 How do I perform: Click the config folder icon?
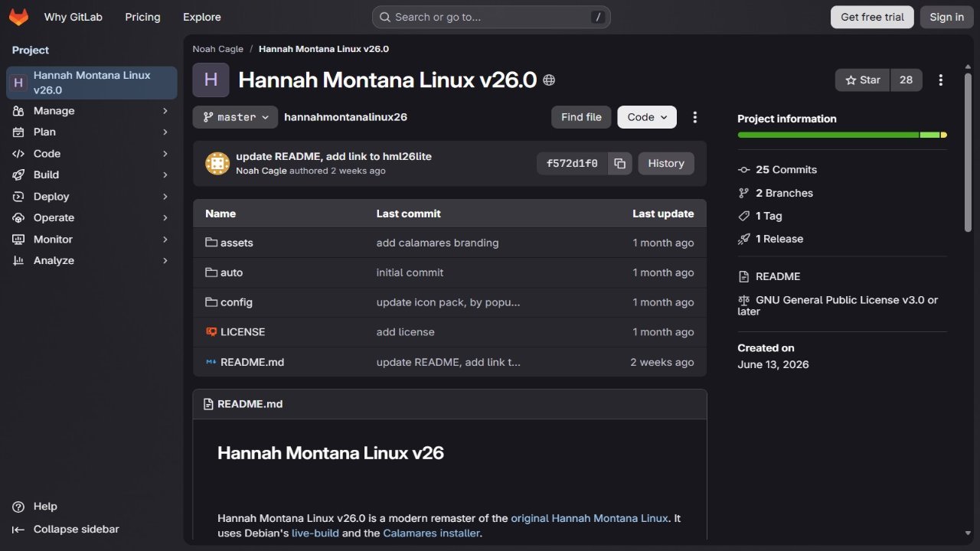[211, 302]
